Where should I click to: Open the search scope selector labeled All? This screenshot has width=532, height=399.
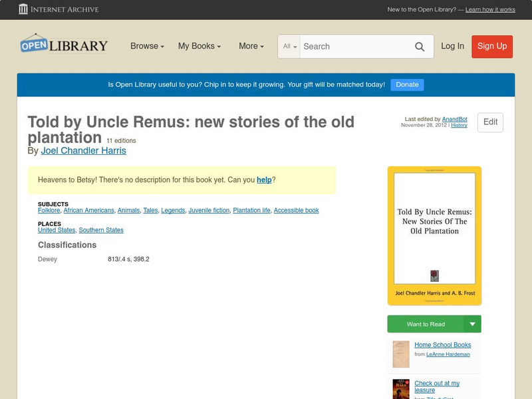coord(290,47)
